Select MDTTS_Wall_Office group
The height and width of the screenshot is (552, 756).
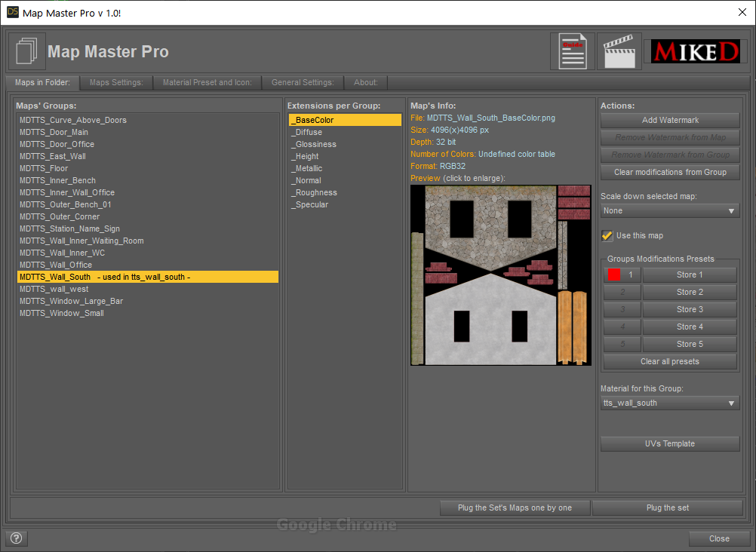(x=148, y=265)
